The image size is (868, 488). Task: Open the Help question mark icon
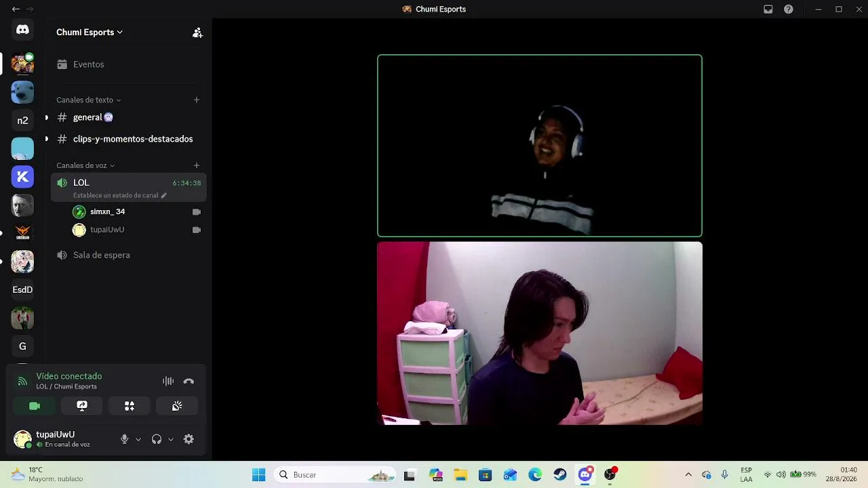pyautogui.click(x=789, y=9)
